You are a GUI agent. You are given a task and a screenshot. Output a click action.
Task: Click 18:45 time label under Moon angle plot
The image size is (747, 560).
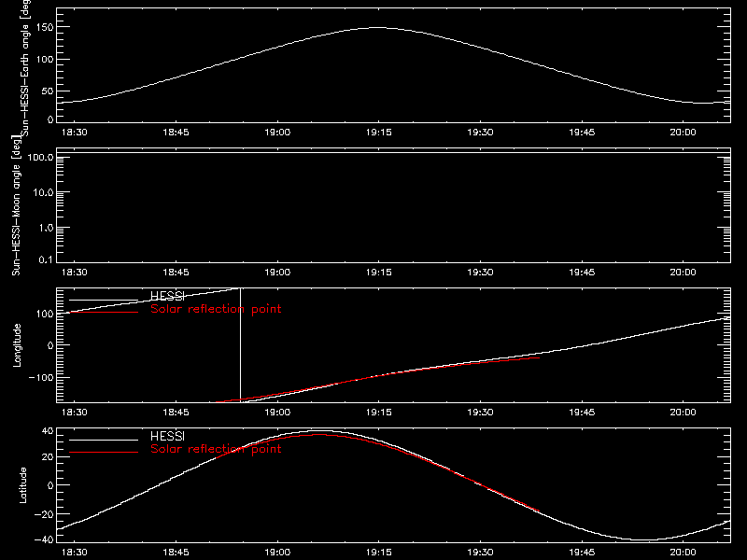(x=176, y=273)
